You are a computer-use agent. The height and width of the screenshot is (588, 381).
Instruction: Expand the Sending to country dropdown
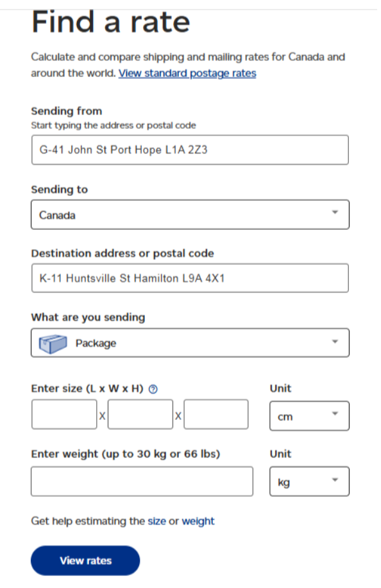pyautogui.click(x=189, y=214)
